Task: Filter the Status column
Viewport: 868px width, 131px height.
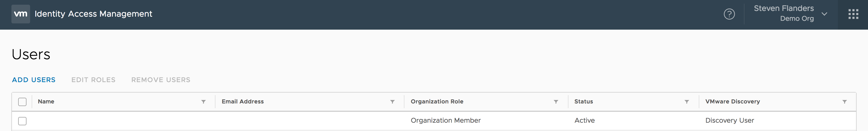Action: click(686, 102)
